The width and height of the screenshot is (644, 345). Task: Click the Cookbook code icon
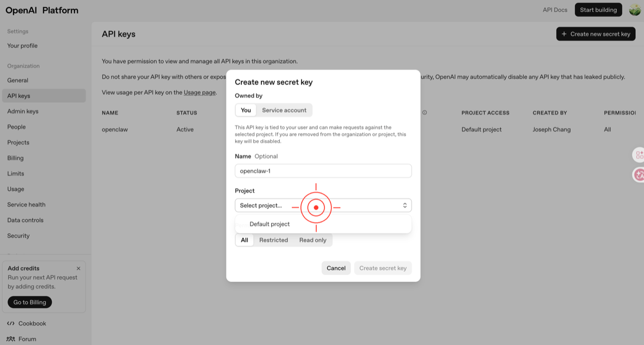pyautogui.click(x=11, y=323)
